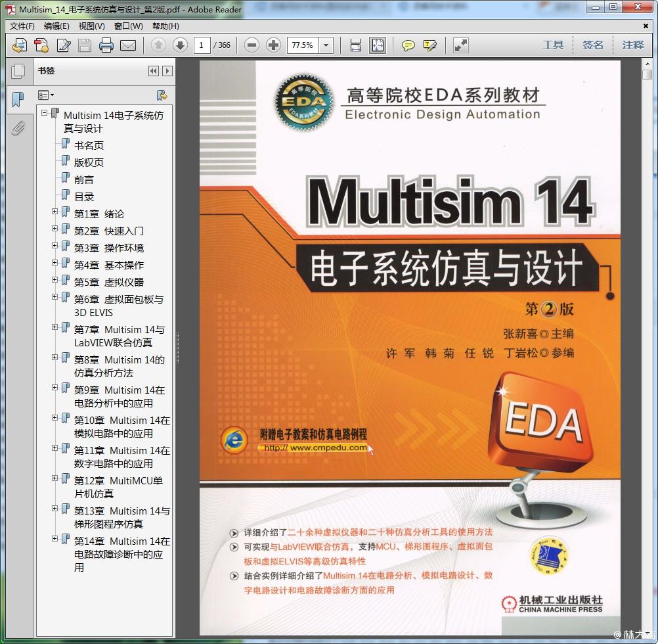This screenshot has width=658, height=644.
Task: Expand the 第1章 绪论 bookmark
Action: click(x=55, y=212)
